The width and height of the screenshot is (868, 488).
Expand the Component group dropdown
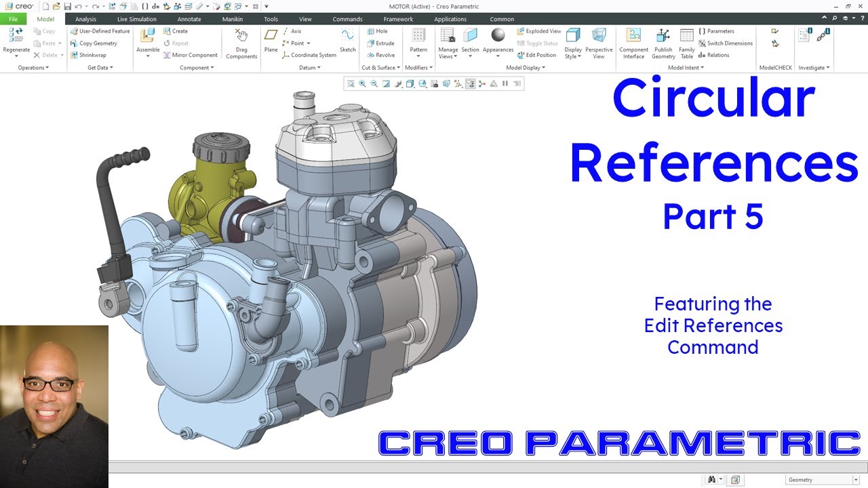click(197, 68)
